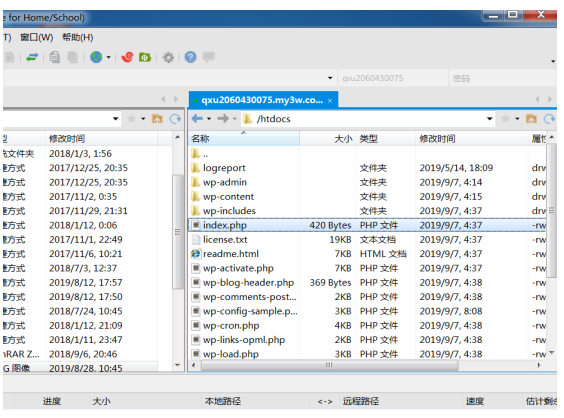
Task: Click the 密码 password field
Action: pos(502,78)
